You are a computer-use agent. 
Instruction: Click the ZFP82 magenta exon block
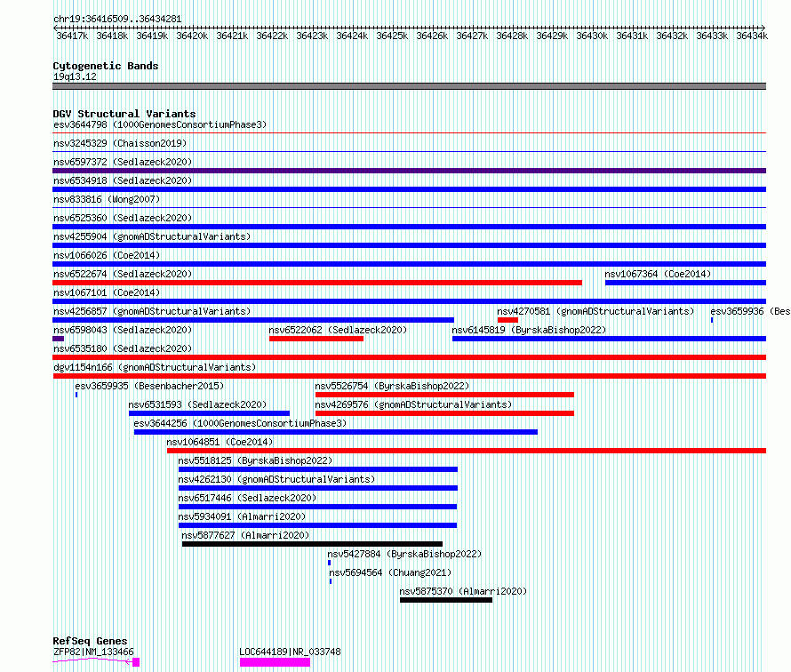click(x=136, y=662)
